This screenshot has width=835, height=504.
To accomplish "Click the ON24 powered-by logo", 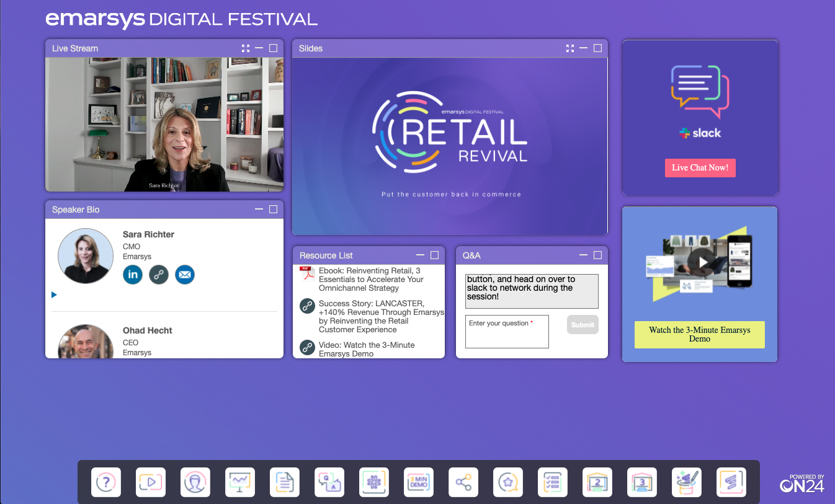I will coord(802,484).
